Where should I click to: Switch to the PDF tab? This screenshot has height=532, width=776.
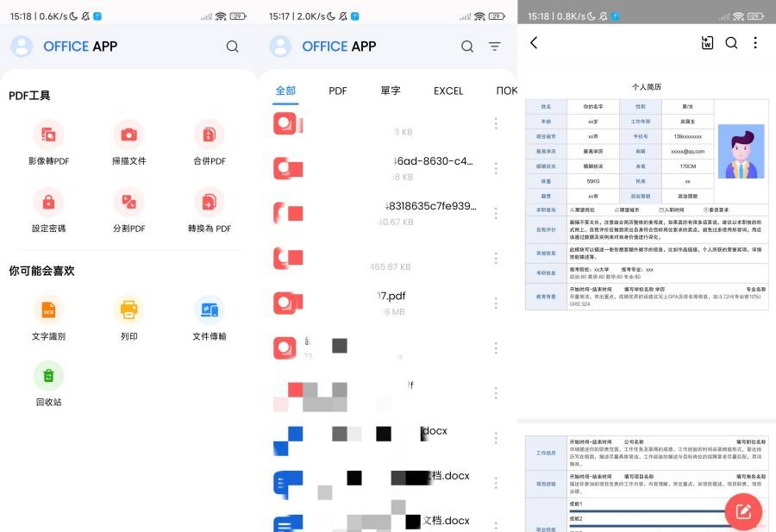click(338, 91)
